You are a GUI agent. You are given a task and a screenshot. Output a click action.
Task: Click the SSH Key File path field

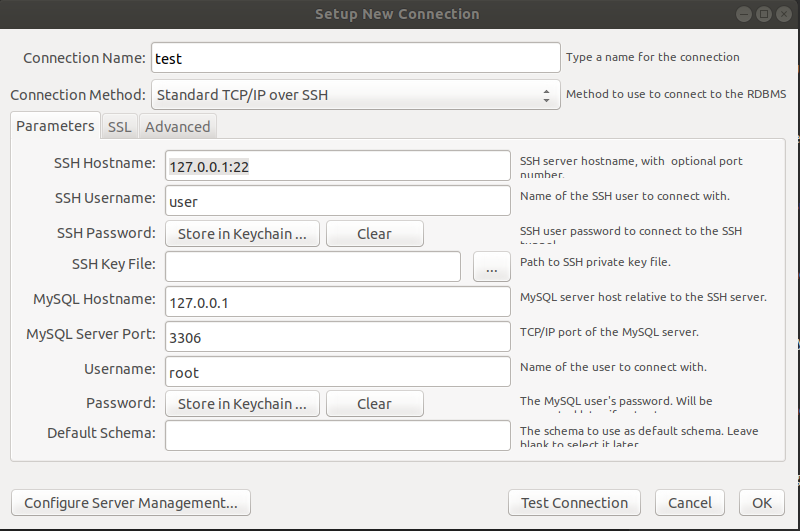[x=312, y=268]
